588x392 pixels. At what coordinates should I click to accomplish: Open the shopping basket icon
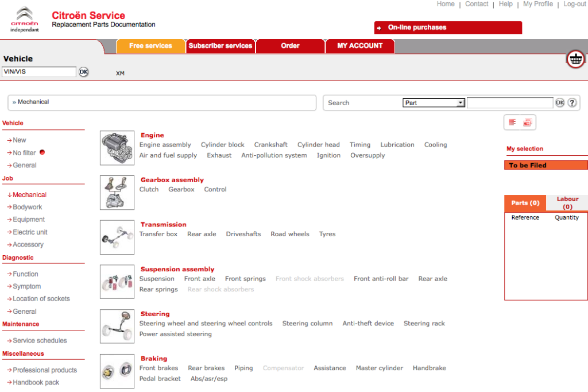[x=575, y=59]
